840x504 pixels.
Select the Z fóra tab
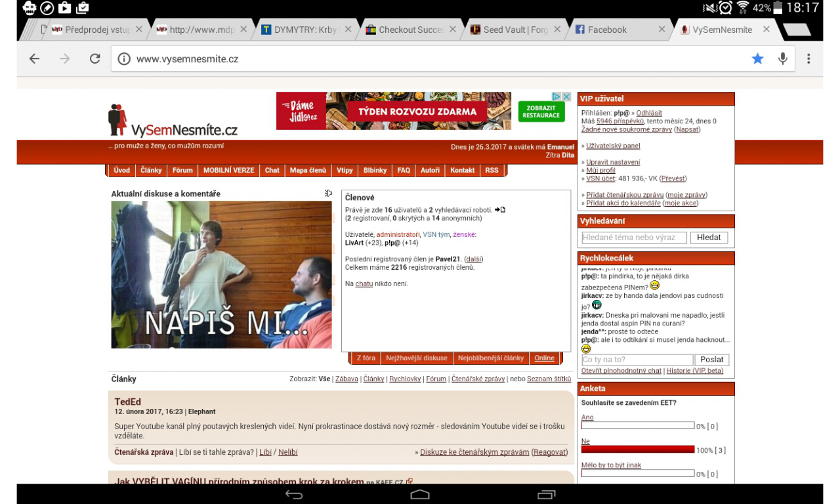pos(366,358)
